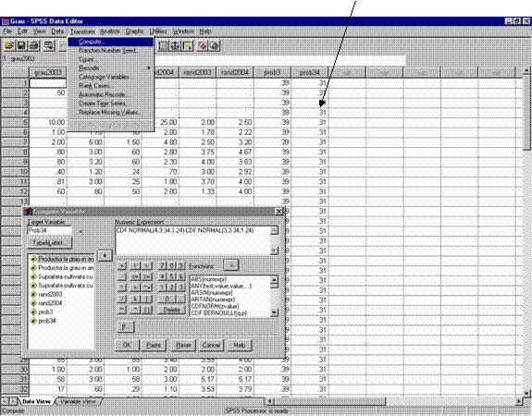Click the grau2003 column header

pos(48,72)
